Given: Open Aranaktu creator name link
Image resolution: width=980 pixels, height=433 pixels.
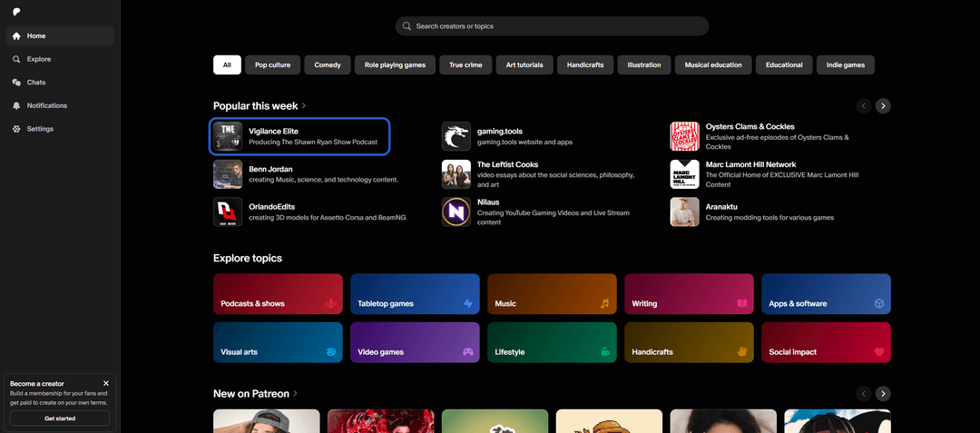Looking at the screenshot, I should [723, 208].
